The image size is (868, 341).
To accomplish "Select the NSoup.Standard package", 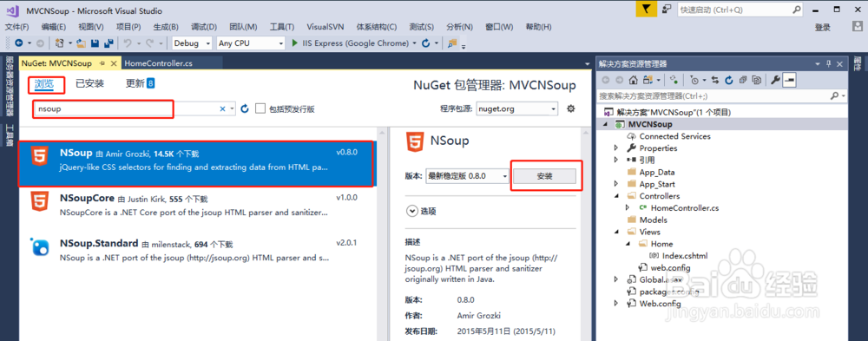I will (198, 250).
